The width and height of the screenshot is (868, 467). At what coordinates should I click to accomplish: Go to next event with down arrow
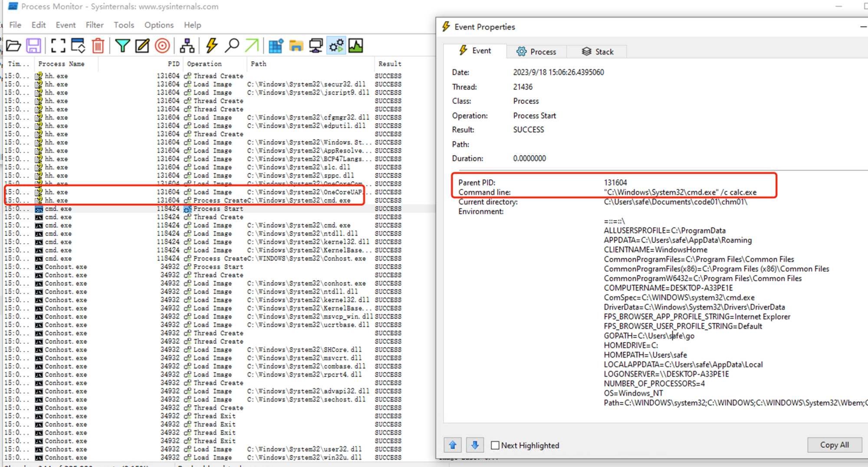(x=475, y=445)
